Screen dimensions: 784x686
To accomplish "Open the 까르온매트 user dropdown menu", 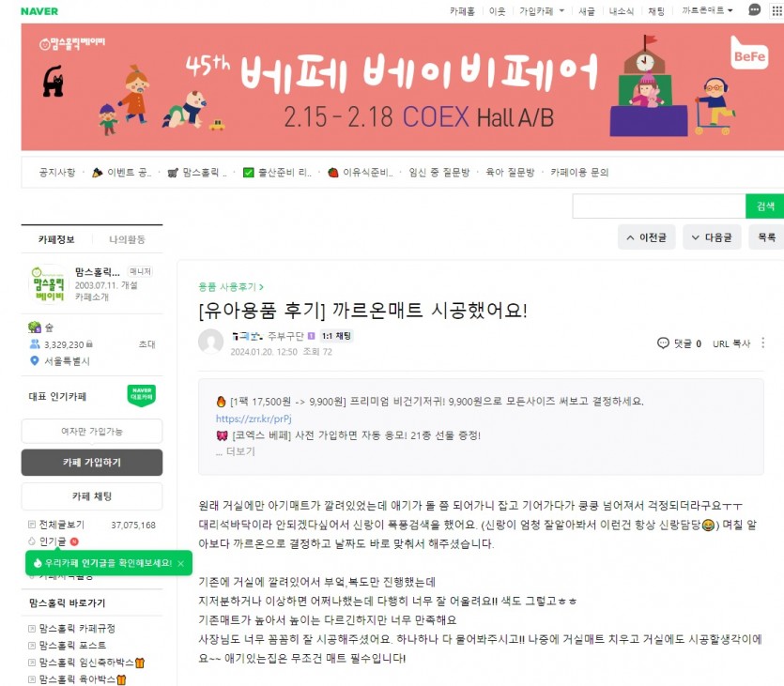I will click(707, 10).
